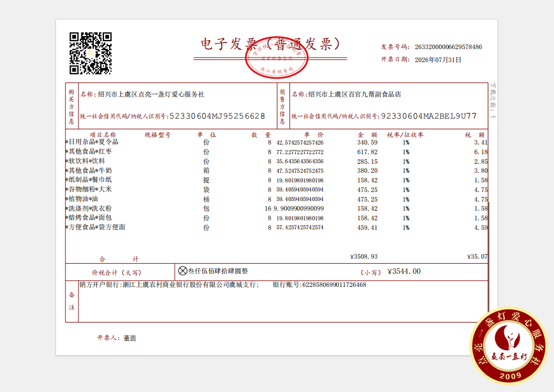Click the 购买方信息 vertical label
This screenshot has height=392, width=554.
pos(71,107)
